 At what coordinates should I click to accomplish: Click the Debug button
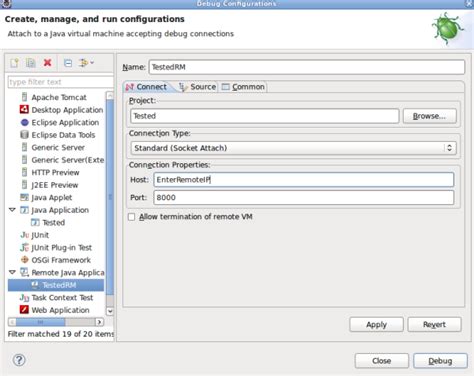(x=440, y=361)
